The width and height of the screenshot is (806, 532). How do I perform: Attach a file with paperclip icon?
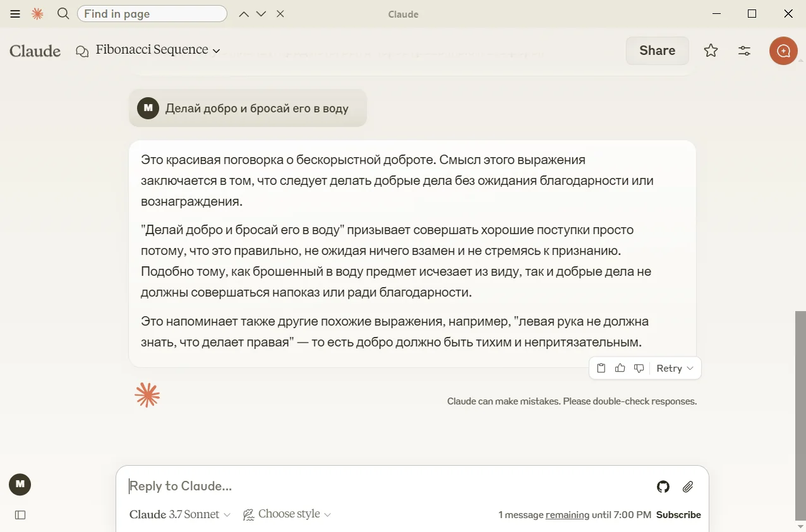pyautogui.click(x=688, y=487)
